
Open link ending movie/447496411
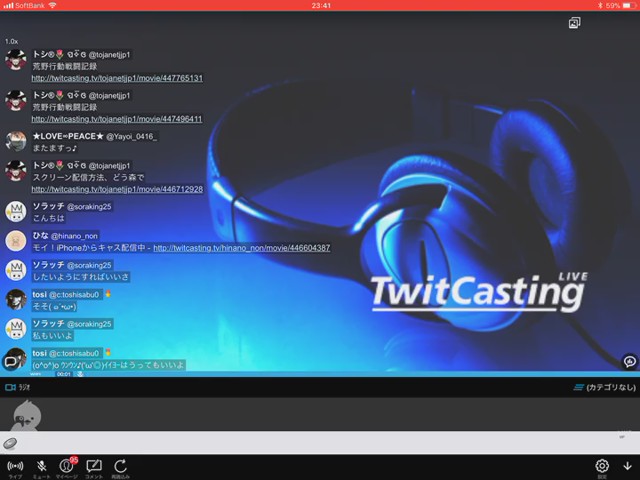117,119
